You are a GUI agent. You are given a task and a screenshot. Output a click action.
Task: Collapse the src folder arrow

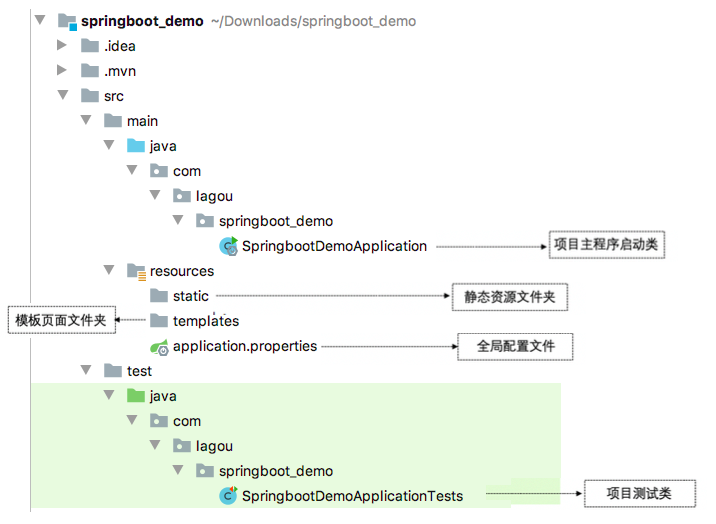tap(62, 96)
